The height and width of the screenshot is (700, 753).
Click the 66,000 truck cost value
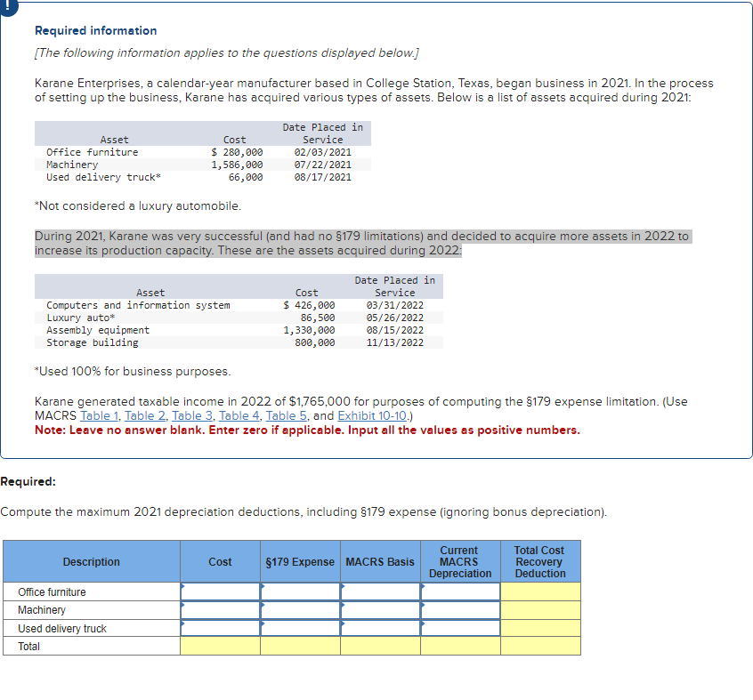pos(246,177)
